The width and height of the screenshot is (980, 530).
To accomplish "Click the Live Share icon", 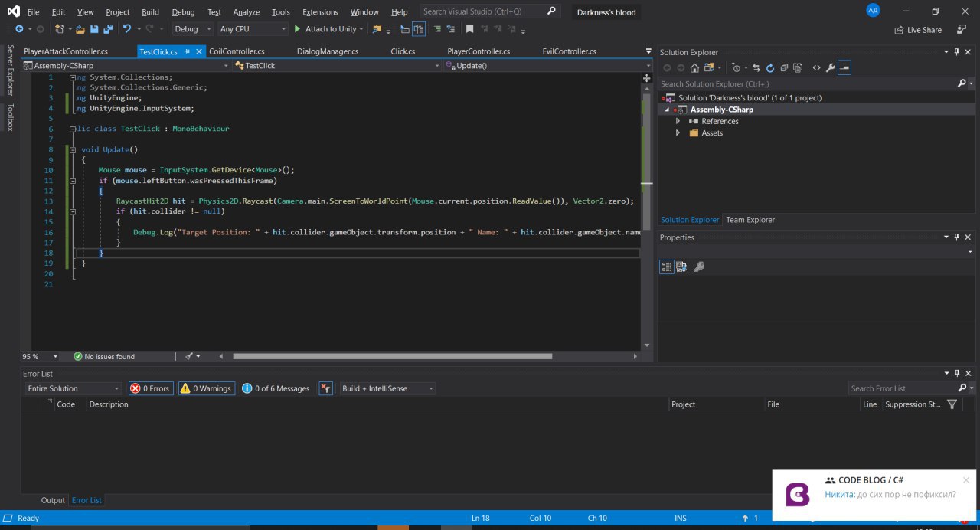I will pyautogui.click(x=899, y=30).
